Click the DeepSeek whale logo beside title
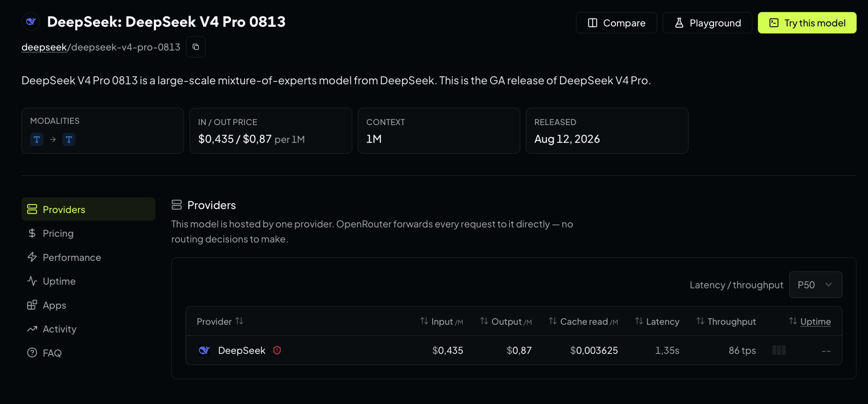868x404 pixels. pyautogui.click(x=31, y=22)
